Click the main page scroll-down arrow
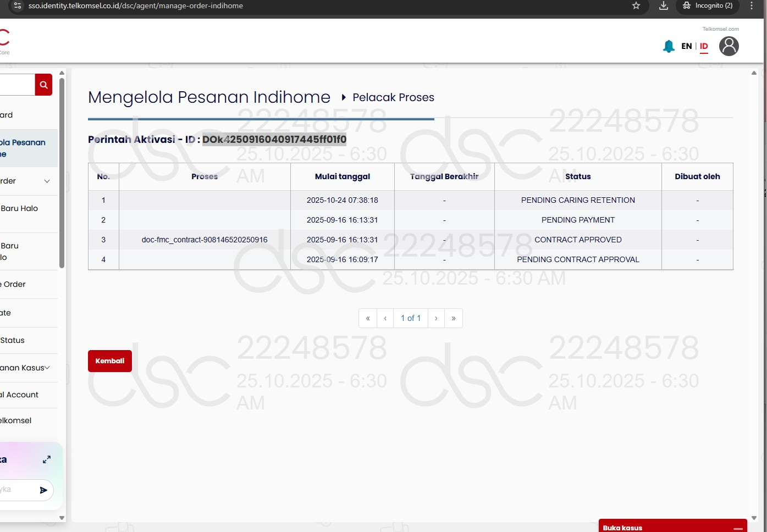The width and height of the screenshot is (767, 532). pos(754,518)
